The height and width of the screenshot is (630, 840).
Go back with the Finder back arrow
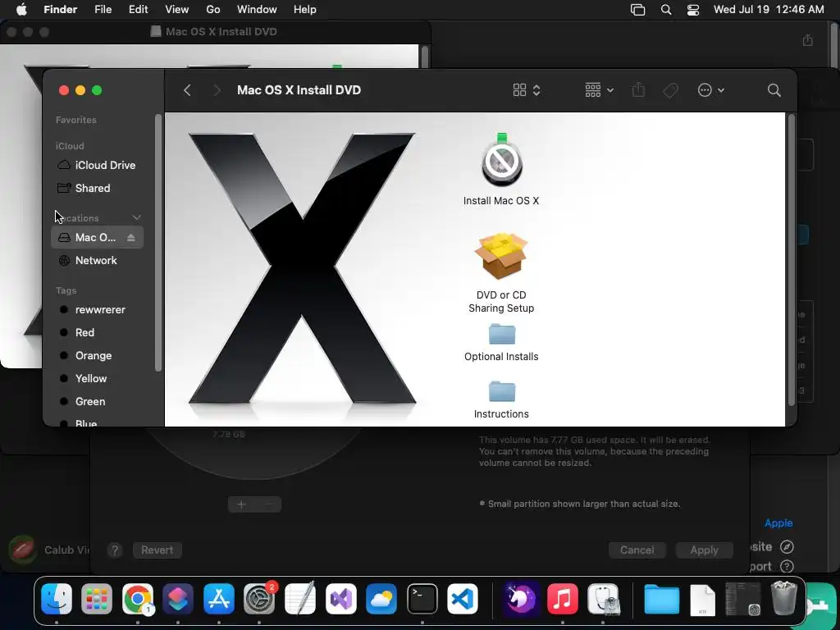[187, 90]
